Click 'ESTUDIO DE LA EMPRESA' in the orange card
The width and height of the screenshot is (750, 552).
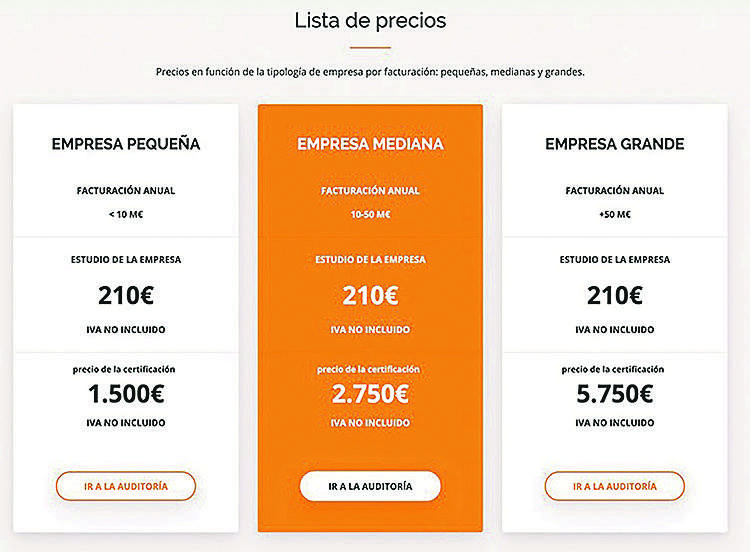[370, 260]
